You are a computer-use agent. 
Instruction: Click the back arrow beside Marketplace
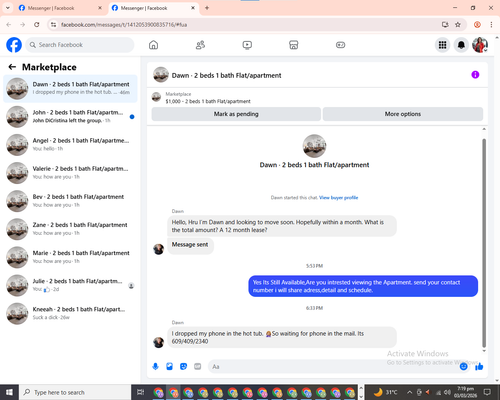click(12, 67)
